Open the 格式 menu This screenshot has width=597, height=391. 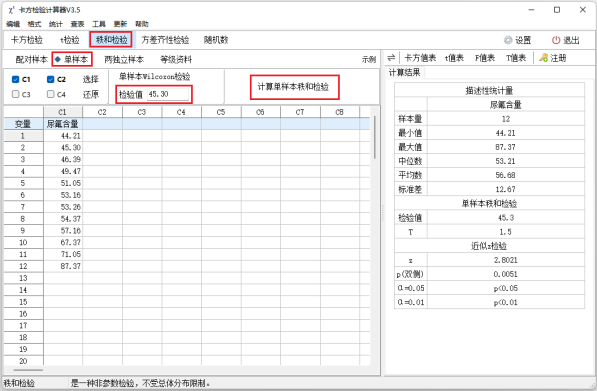coord(34,24)
